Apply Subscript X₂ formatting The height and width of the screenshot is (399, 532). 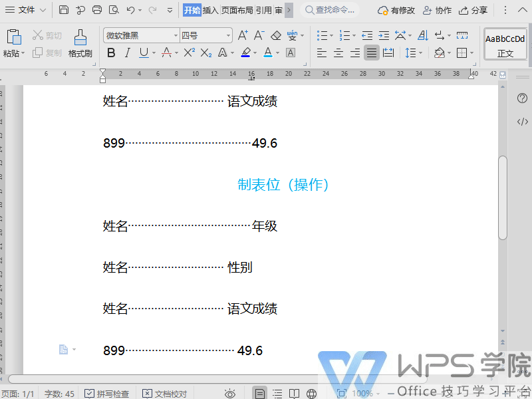(206, 53)
